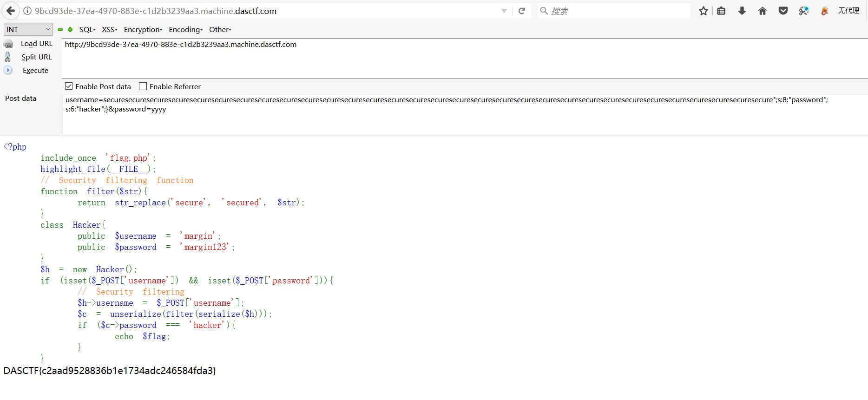Screen dimensions: 868x400
Task: Open the Other menu
Action: coord(220,29)
